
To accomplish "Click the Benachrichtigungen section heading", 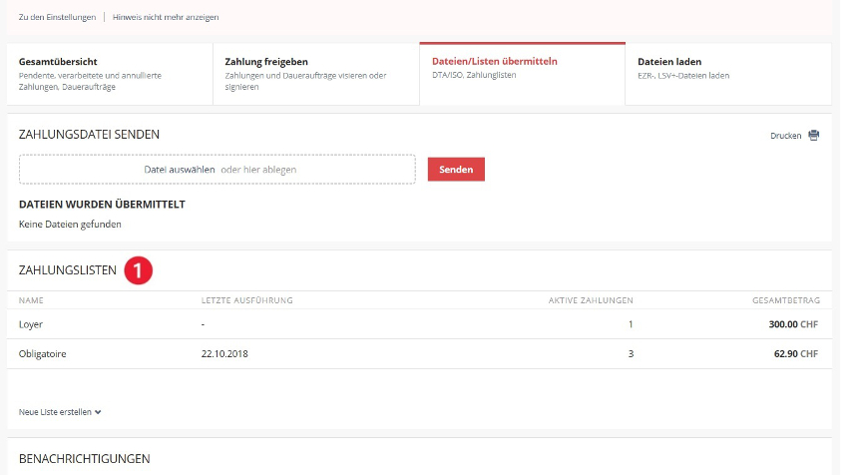I will pyautogui.click(x=85, y=458).
